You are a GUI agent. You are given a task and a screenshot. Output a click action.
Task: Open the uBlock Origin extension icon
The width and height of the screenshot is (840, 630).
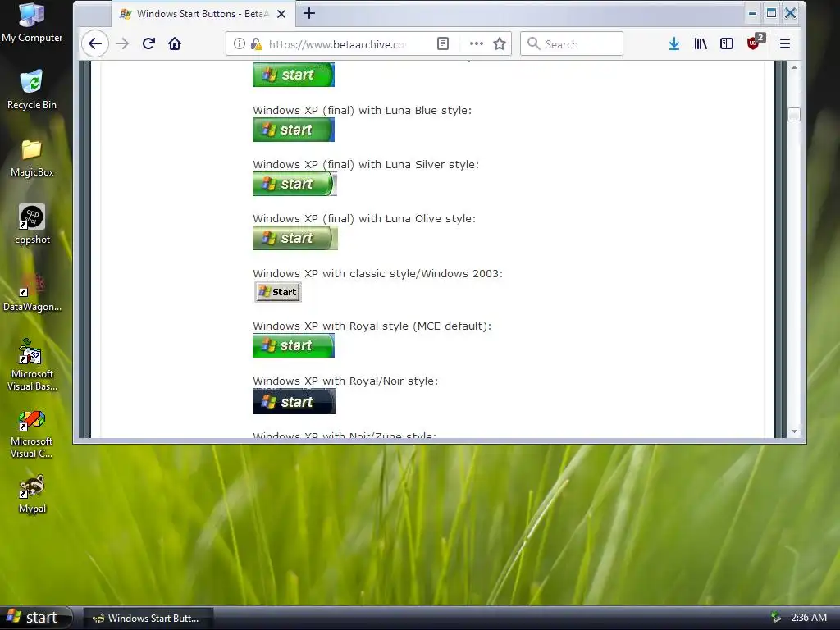(755, 43)
